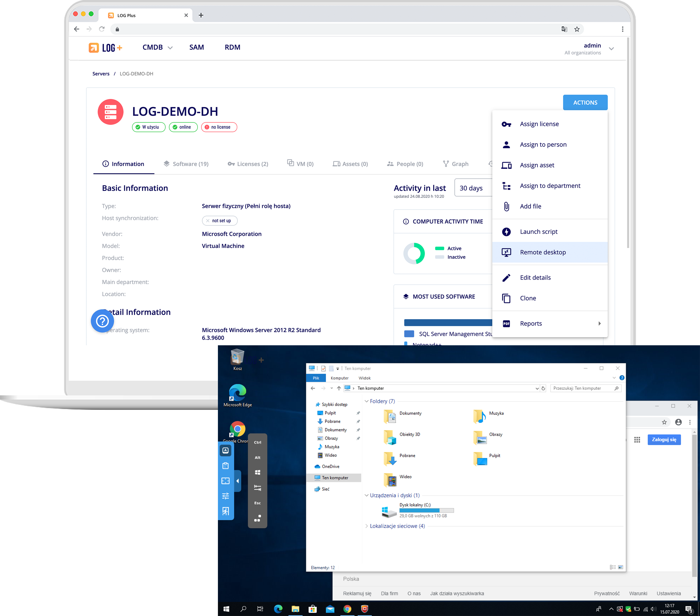Open the RDM navigation link
The width and height of the screenshot is (700, 616).
(x=233, y=47)
